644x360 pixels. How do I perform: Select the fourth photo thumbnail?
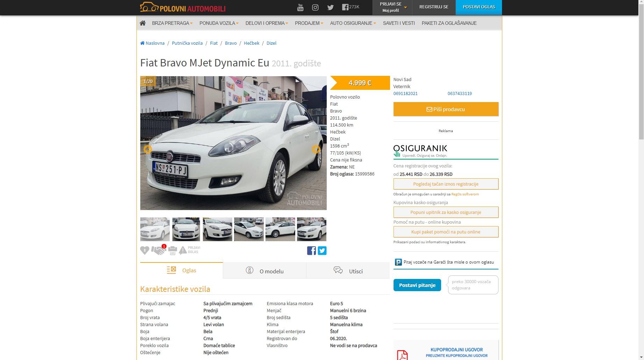(x=249, y=229)
